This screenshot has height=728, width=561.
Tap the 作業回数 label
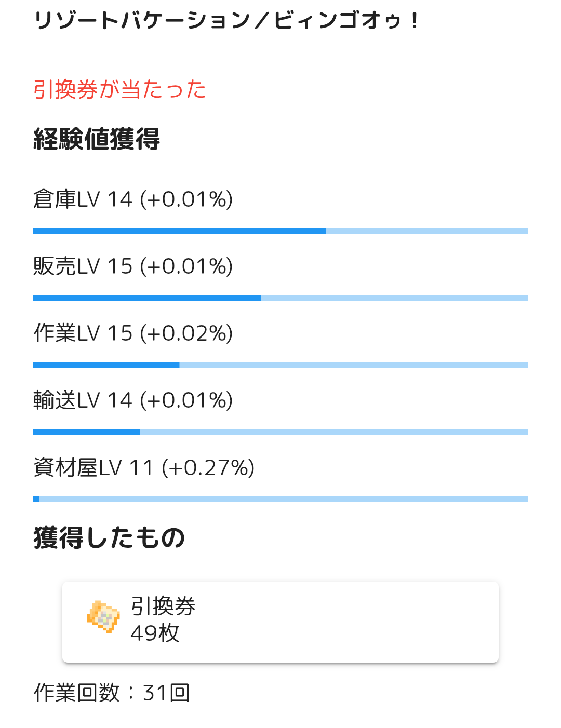point(77,693)
